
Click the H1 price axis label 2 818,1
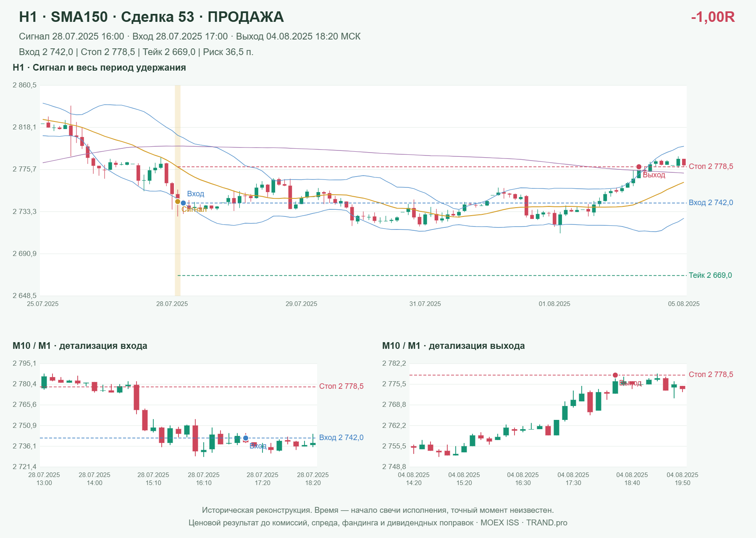pos(24,127)
